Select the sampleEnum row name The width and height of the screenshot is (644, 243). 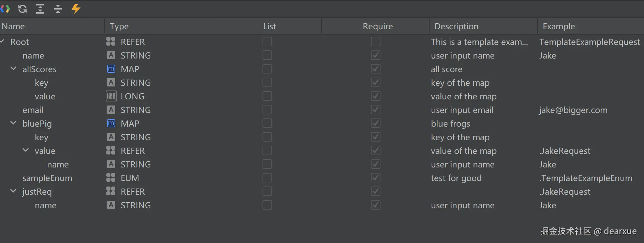(47, 178)
